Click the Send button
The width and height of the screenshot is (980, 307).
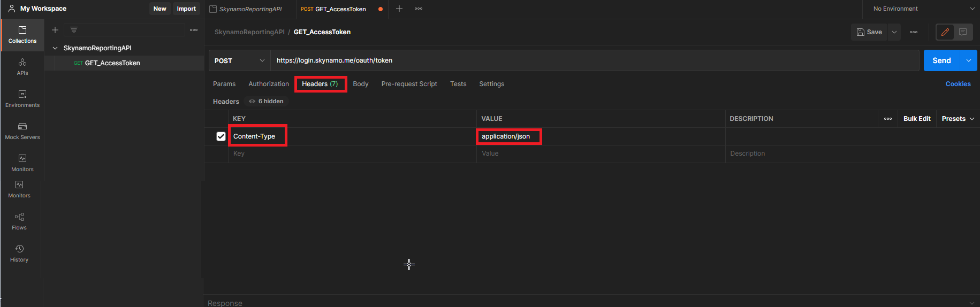click(x=942, y=60)
